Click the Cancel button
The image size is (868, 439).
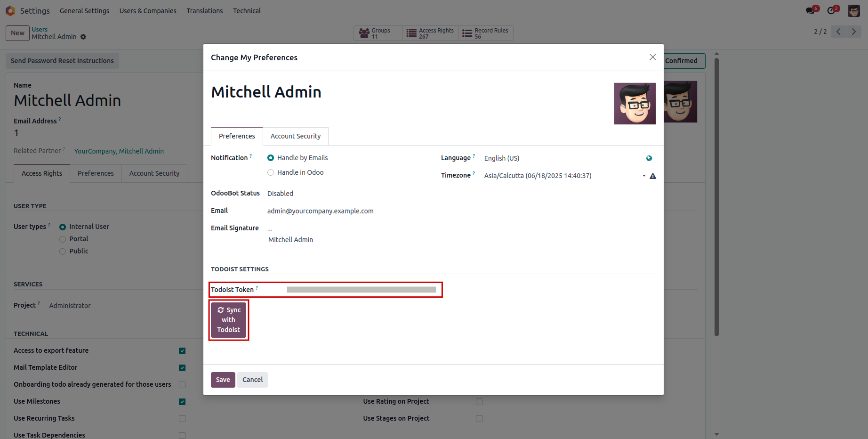point(253,380)
